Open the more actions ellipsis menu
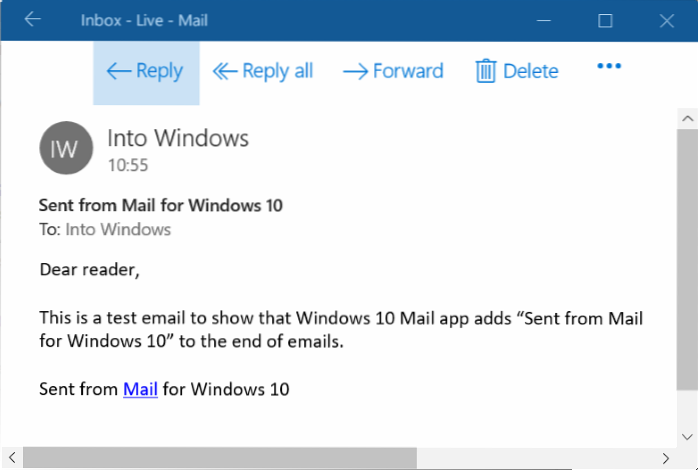 [609, 67]
